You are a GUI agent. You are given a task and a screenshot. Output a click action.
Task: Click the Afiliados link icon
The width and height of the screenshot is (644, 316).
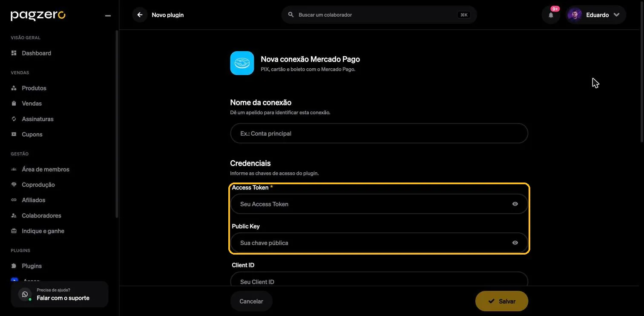coord(14,200)
